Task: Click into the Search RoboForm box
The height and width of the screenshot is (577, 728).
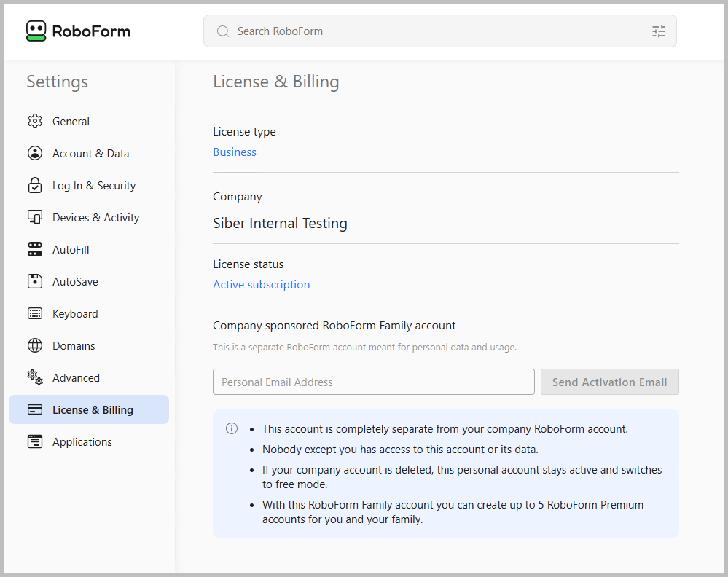Action: tap(437, 31)
